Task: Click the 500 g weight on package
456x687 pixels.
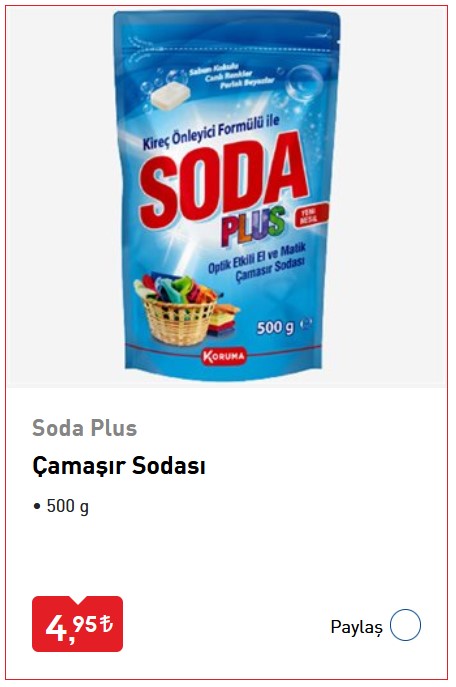Action: [x=275, y=326]
